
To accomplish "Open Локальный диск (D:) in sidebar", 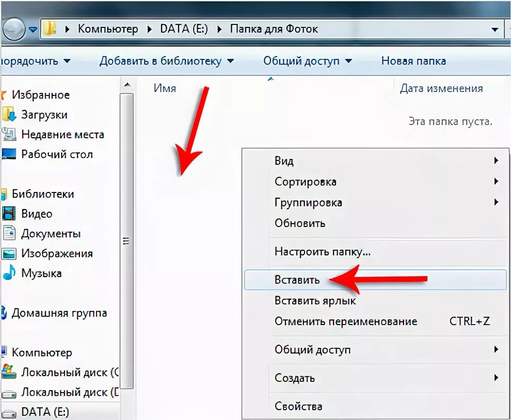I will click(x=70, y=392).
